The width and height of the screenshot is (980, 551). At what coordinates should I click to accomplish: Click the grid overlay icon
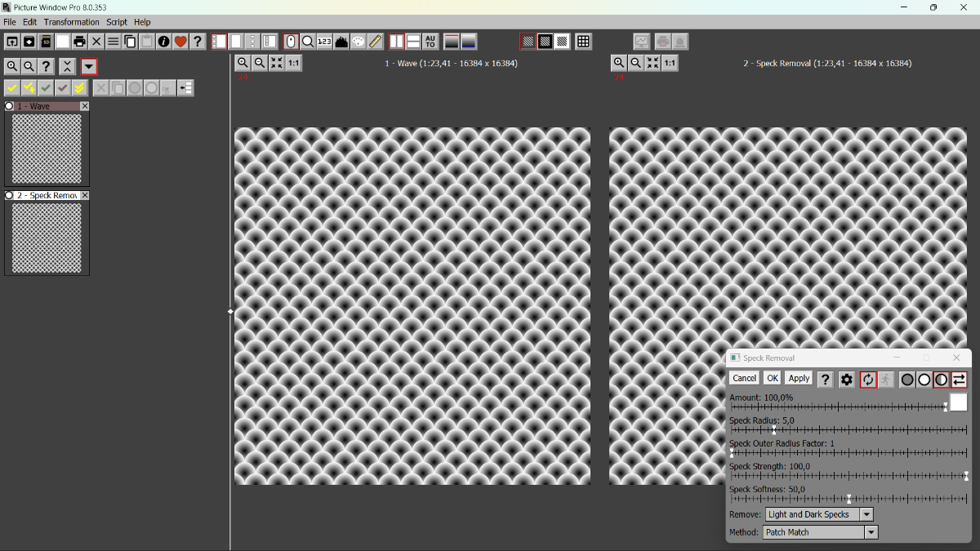pos(583,42)
